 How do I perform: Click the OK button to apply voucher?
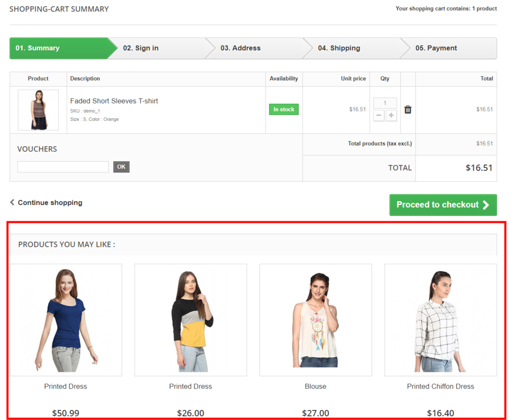click(x=121, y=166)
